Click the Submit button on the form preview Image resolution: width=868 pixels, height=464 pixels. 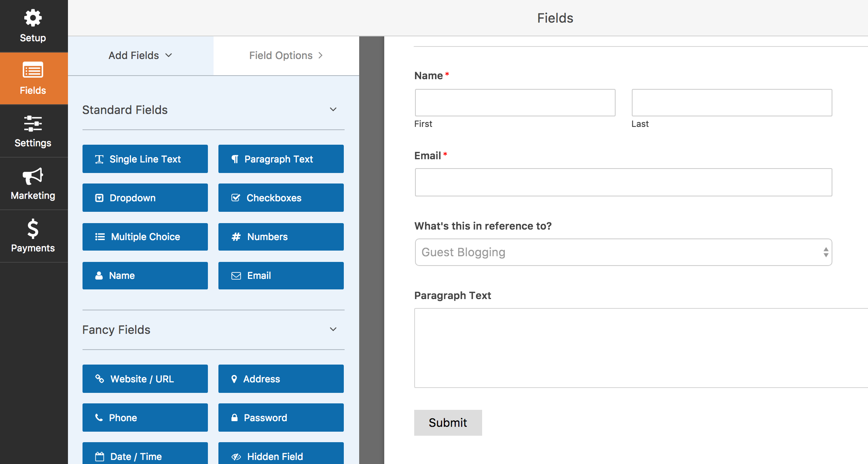point(448,422)
